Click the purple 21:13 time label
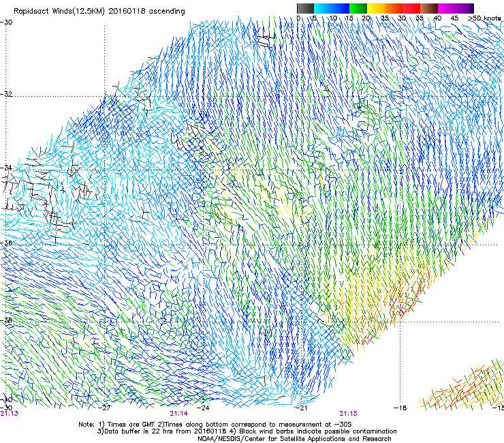504x443 pixels. [x=10, y=414]
